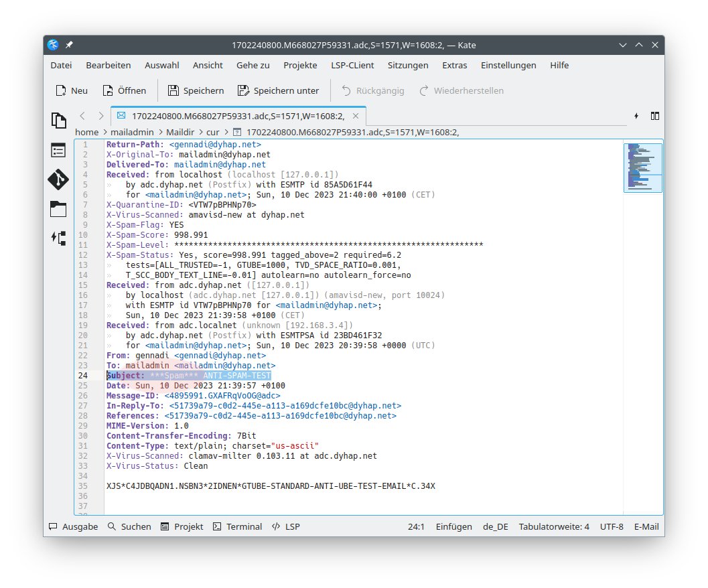Click the Speichern unter button
The height and width of the screenshot is (588, 708).
[277, 90]
